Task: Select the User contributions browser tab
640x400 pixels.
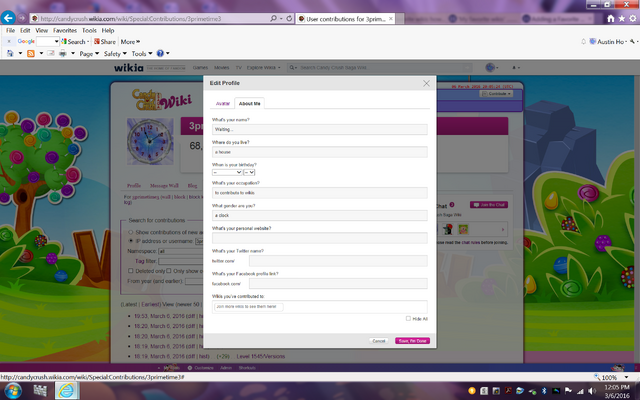Action: (x=345, y=19)
